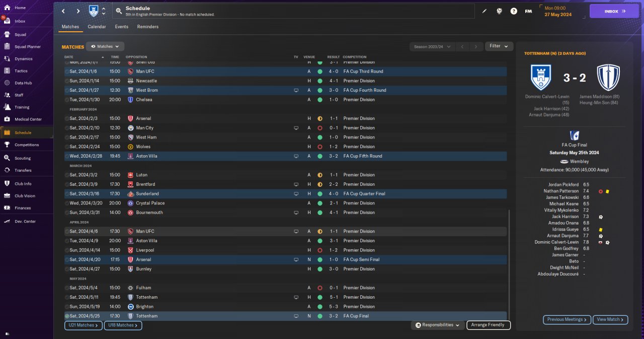Click TV icon on West Brom row
This screenshot has height=339, width=644.
pos(296,90)
